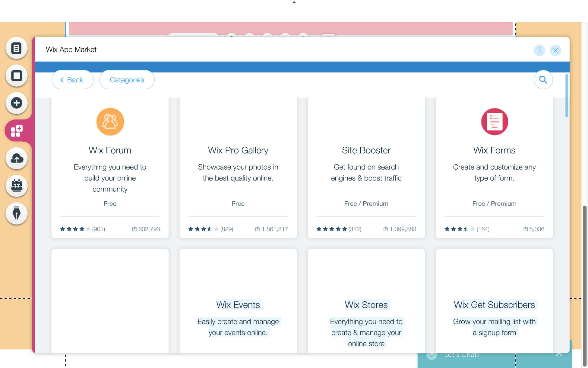
Task: Click the Wix Forms red icon
Action: [495, 122]
